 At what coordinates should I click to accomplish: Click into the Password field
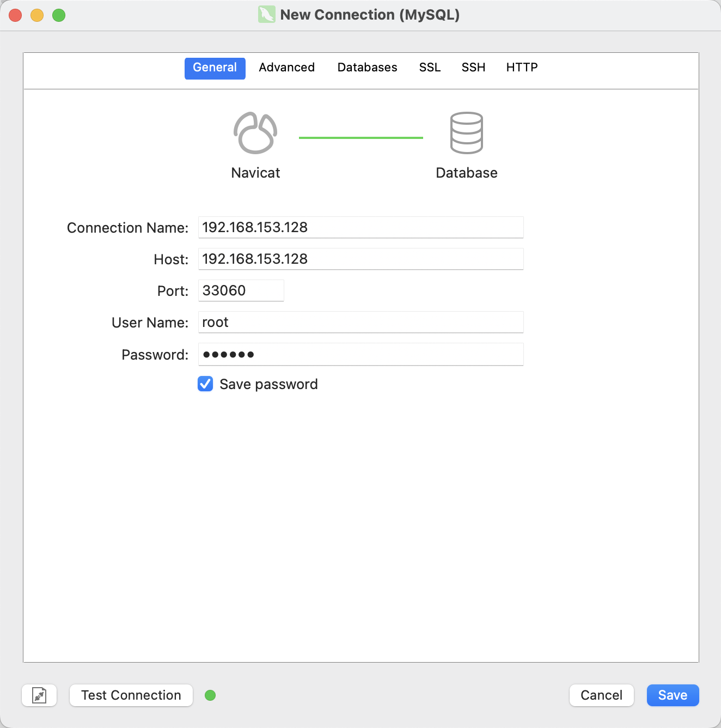[x=361, y=354]
